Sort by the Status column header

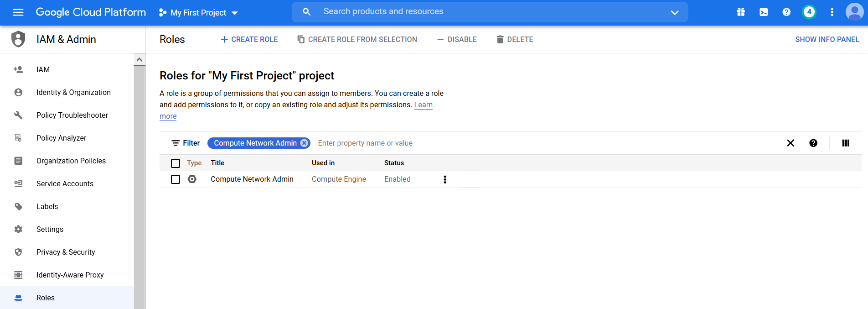point(394,163)
